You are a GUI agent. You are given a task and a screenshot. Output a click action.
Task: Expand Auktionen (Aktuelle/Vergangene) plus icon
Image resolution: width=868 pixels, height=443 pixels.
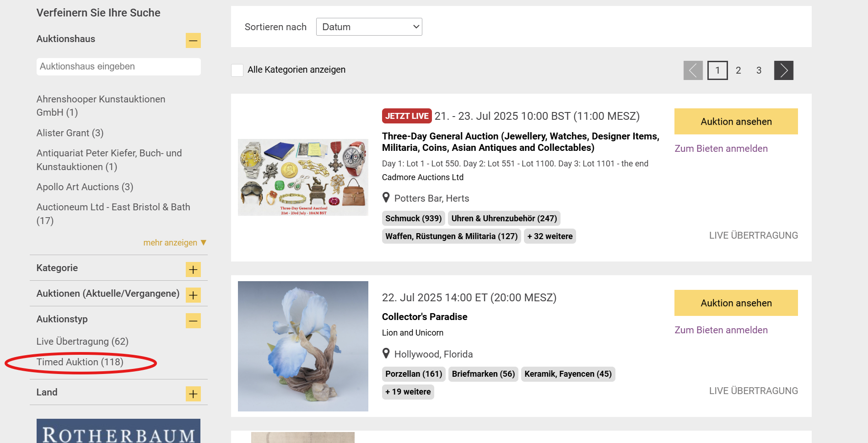(193, 295)
